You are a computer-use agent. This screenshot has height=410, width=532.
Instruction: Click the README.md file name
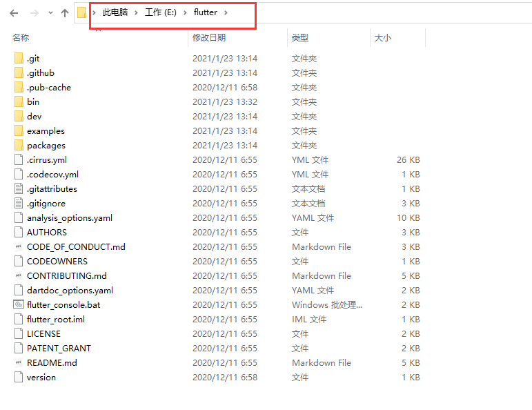coord(52,362)
